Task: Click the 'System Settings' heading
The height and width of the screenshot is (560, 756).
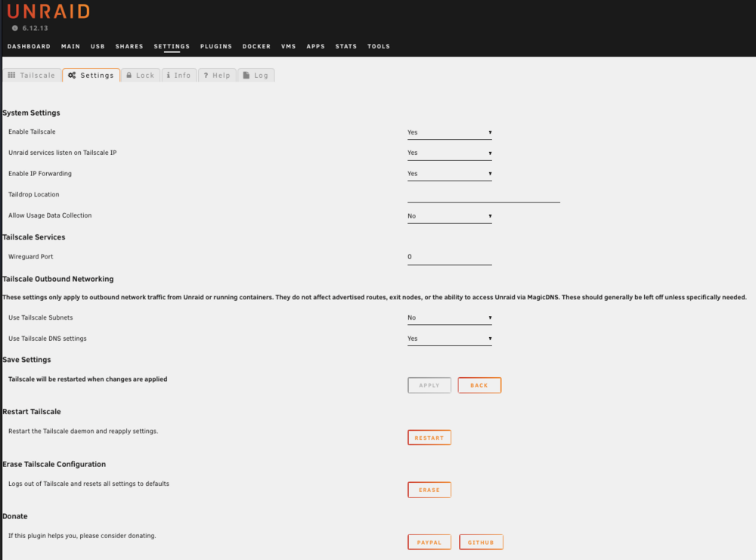Action: [x=31, y=113]
